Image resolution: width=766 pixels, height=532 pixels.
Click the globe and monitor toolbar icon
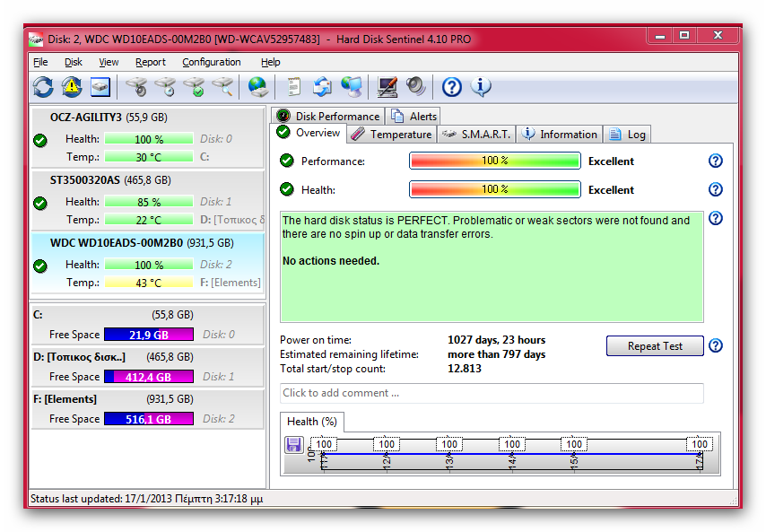click(x=352, y=87)
